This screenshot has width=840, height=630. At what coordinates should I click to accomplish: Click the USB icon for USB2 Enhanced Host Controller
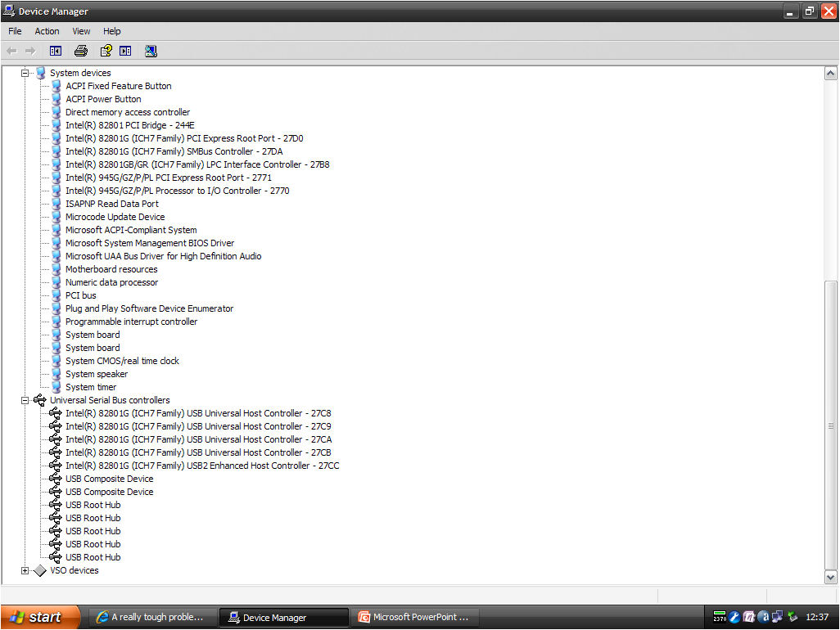coord(56,466)
